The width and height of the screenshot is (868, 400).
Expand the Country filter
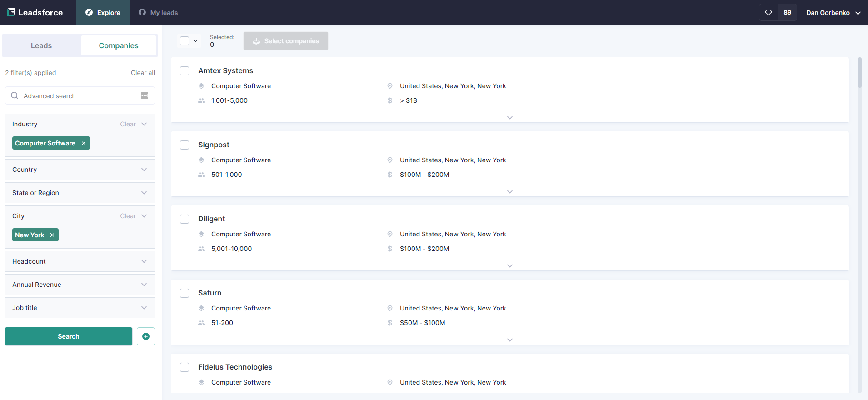point(80,170)
